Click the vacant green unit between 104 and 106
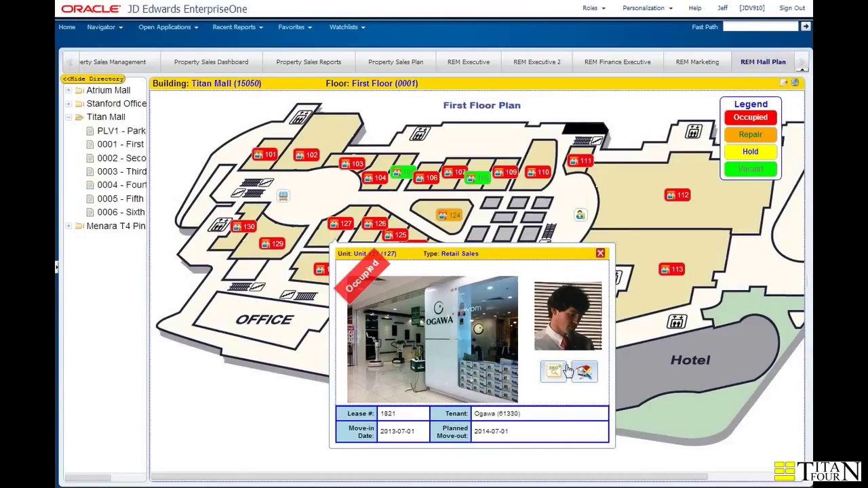 click(402, 172)
